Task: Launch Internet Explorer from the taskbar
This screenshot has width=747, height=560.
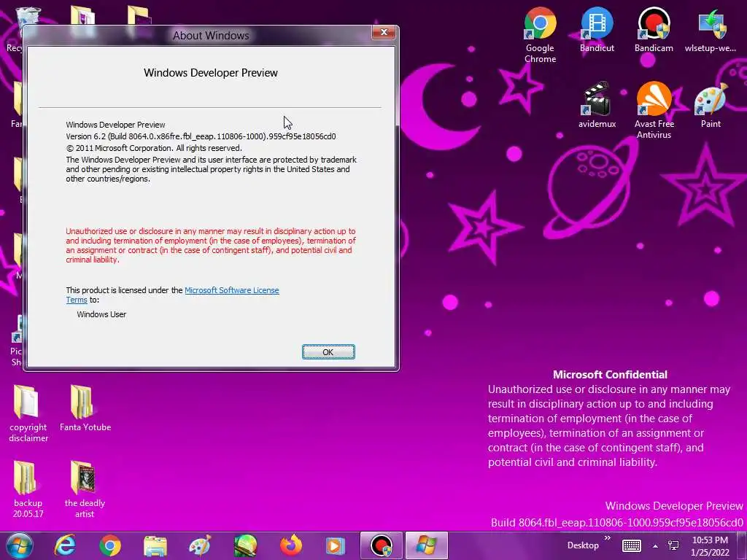Action: pyautogui.click(x=65, y=545)
